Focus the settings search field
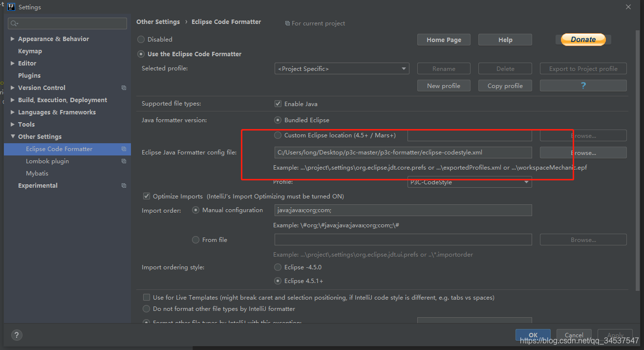This screenshot has height=350, width=644. click(67, 23)
